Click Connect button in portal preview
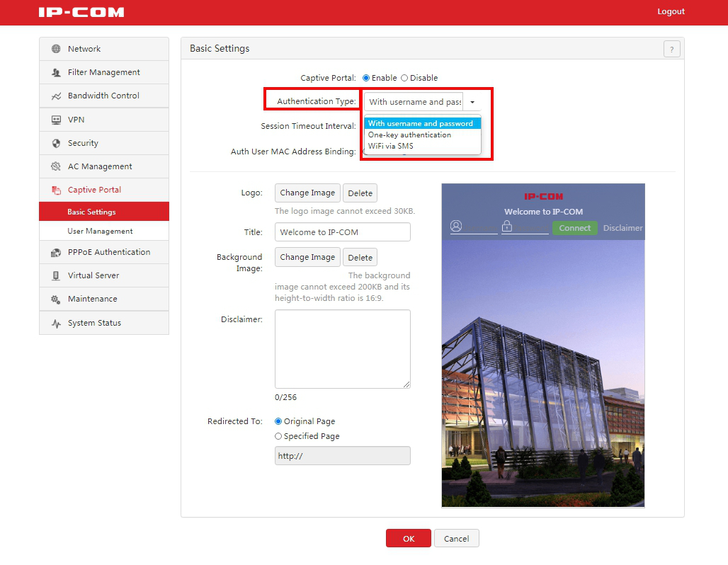The image size is (728, 565). (575, 228)
